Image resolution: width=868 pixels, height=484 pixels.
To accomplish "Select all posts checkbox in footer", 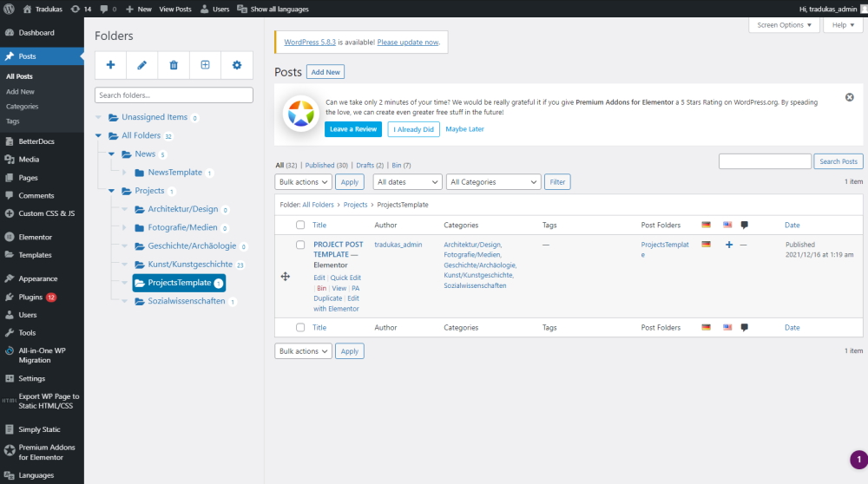I will pyautogui.click(x=300, y=328).
